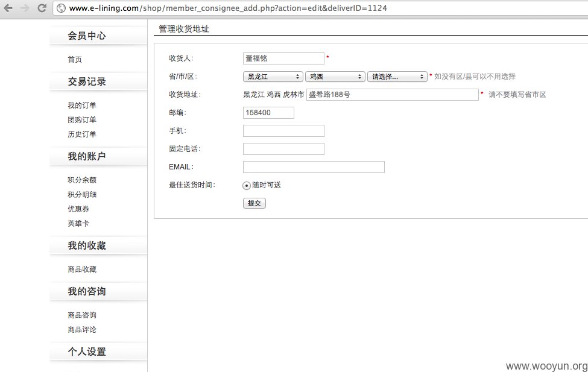Click the 邮编 field showing 158400
This screenshot has width=588, height=372.
268,113
